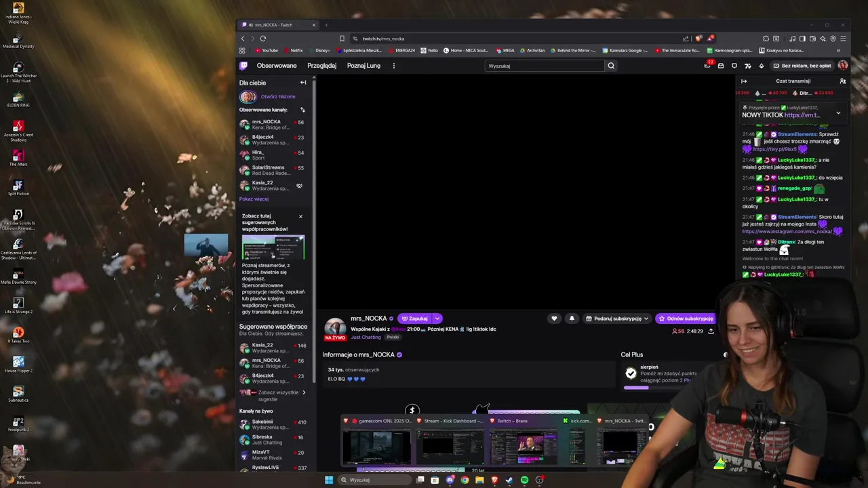868x488 pixels.
Task: Open Elden Ring desktop shortcut
Action: (18, 99)
